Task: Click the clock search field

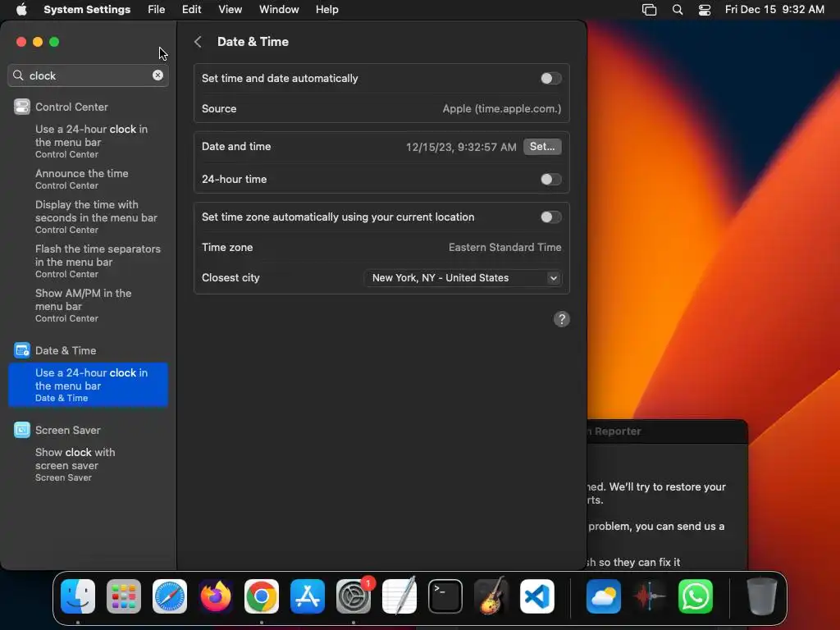Action: [89, 75]
